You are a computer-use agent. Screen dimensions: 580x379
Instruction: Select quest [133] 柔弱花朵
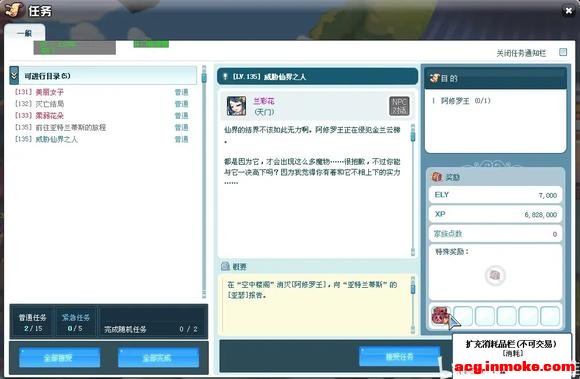tap(39, 116)
